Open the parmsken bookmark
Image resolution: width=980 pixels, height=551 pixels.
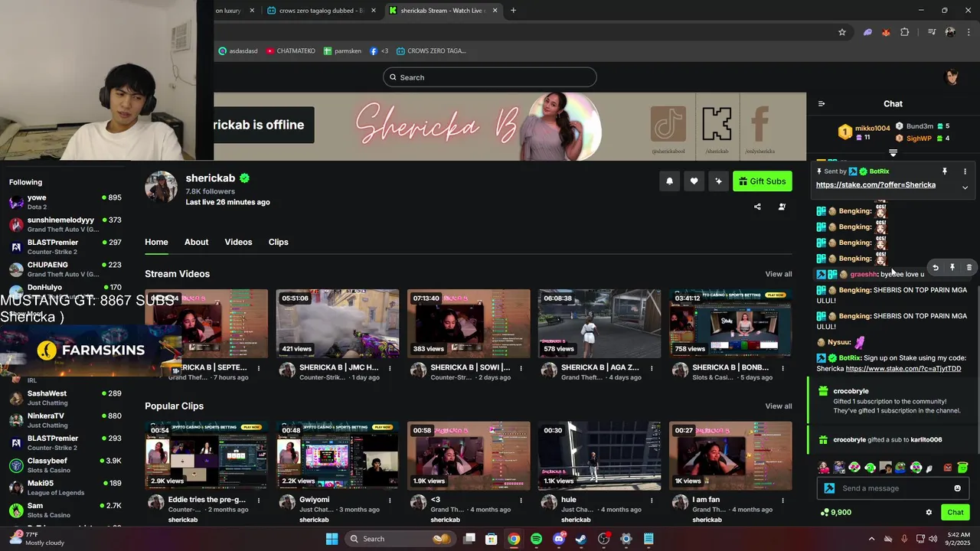(342, 51)
